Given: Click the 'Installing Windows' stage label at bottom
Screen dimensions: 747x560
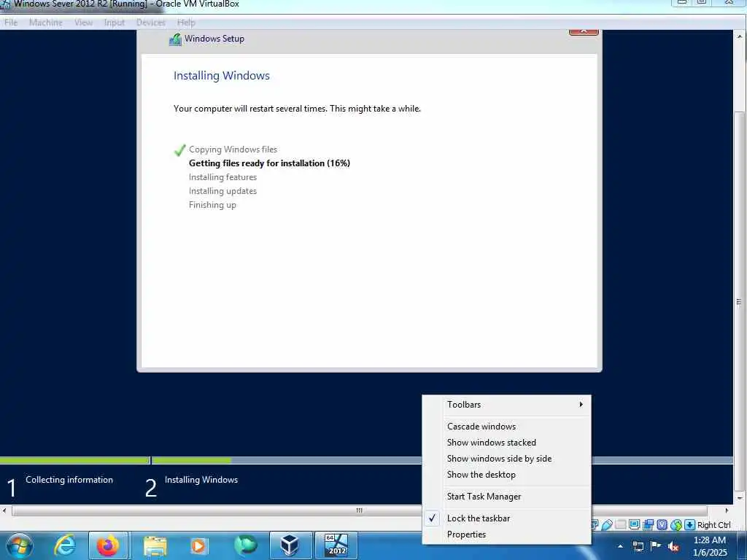Looking at the screenshot, I should pyautogui.click(x=201, y=480).
